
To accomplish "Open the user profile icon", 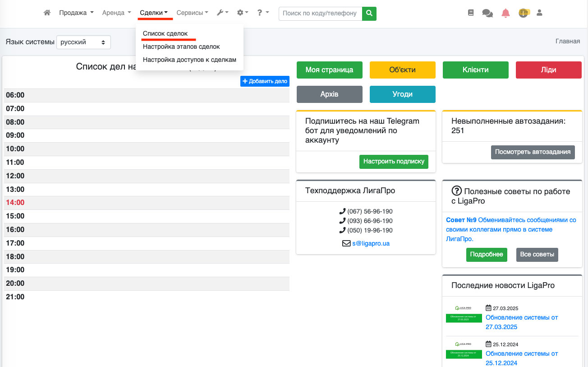I will (539, 13).
